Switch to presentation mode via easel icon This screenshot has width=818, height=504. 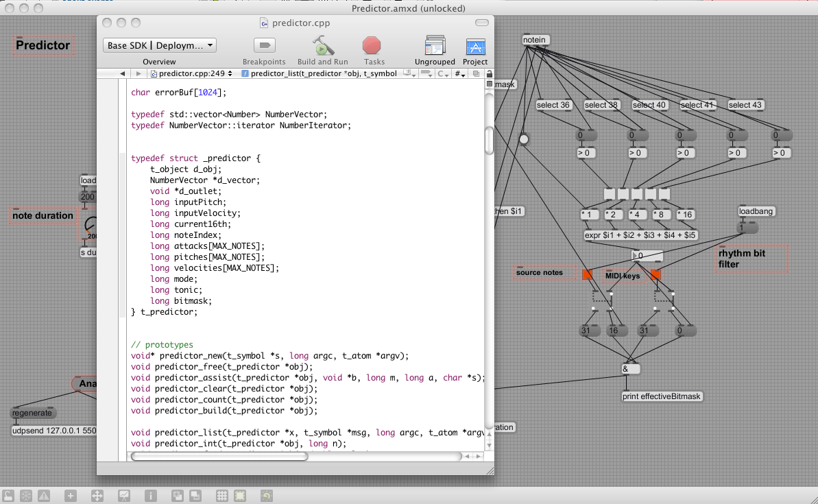[123, 496]
